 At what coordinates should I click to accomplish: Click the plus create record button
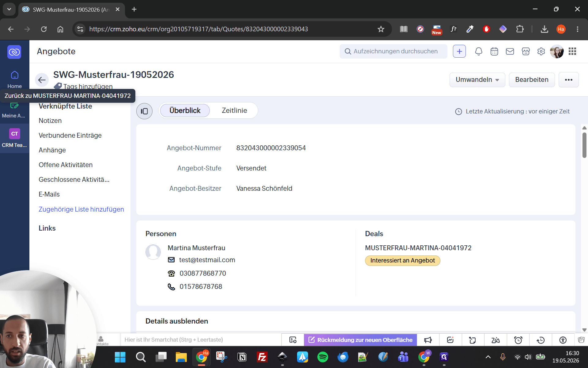coord(459,52)
